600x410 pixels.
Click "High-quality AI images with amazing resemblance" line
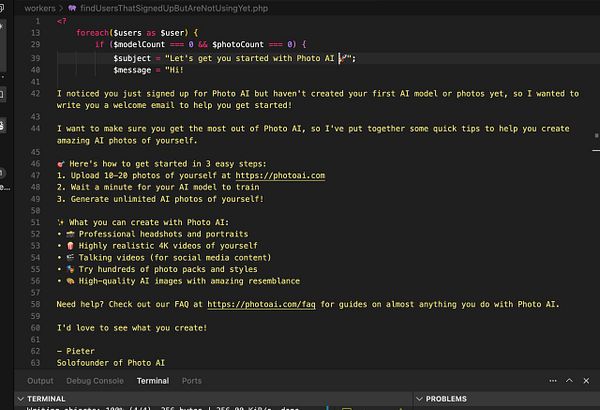click(189, 281)
